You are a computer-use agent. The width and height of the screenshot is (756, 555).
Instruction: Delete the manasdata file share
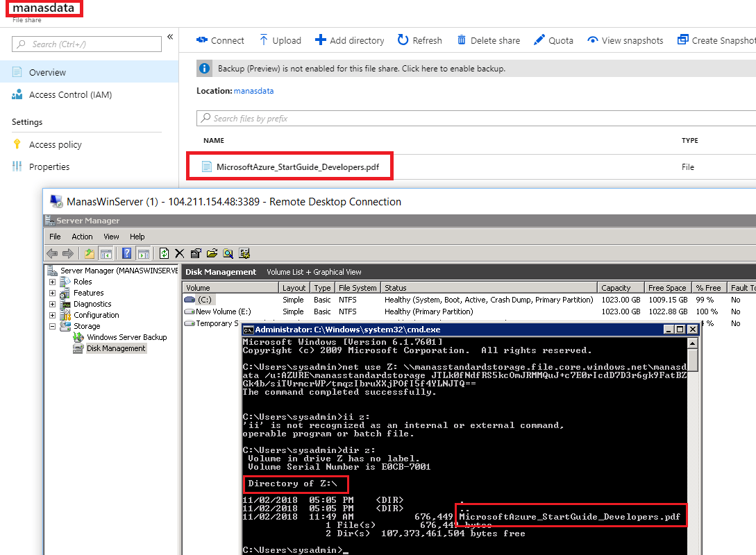488,40
